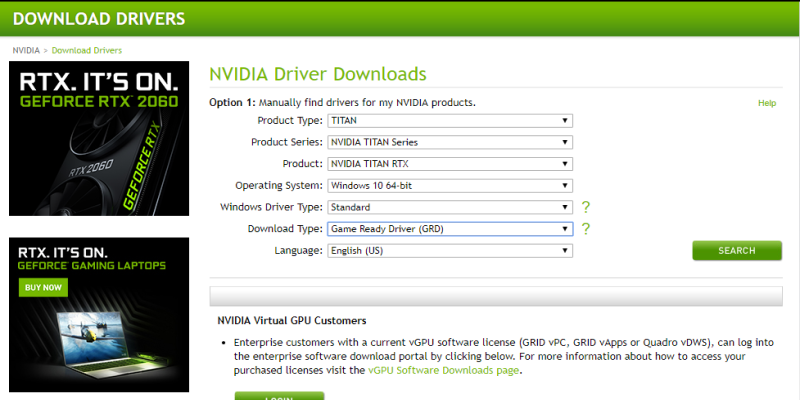Screen dimensions: 800x400
Task: Open the Help link
Action: [x=767, y=103]
